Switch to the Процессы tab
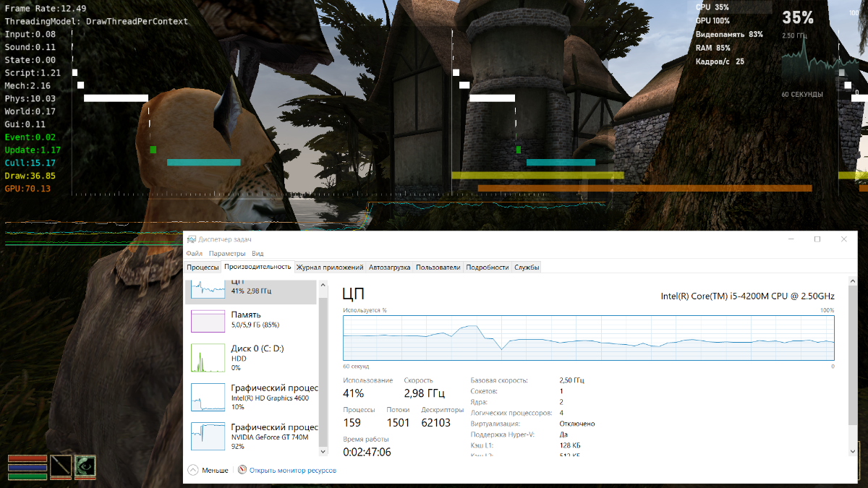This screenshot has height=488, width=868. [x=203, y=267]
